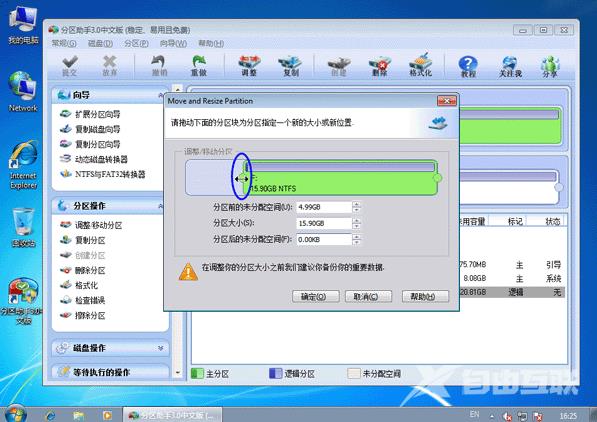This screenshot has height=422, width=597.
Task: Click the Windows Start button
Action: point(15,414)
